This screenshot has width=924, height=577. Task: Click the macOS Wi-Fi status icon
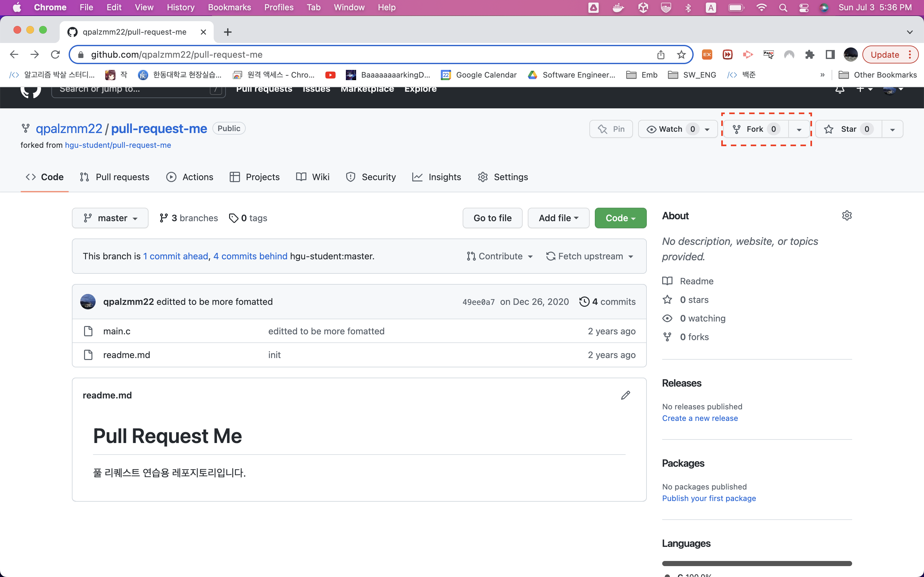point(758,8)
